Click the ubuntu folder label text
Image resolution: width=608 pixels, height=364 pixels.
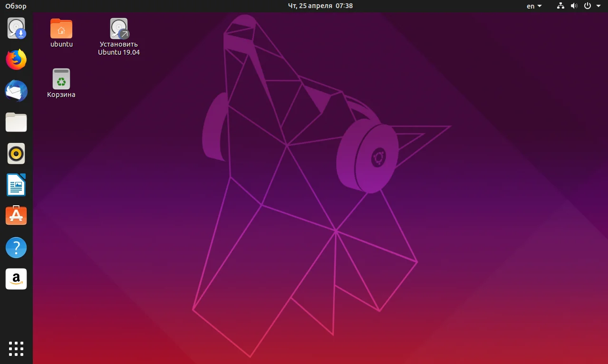tap(61, 44)
